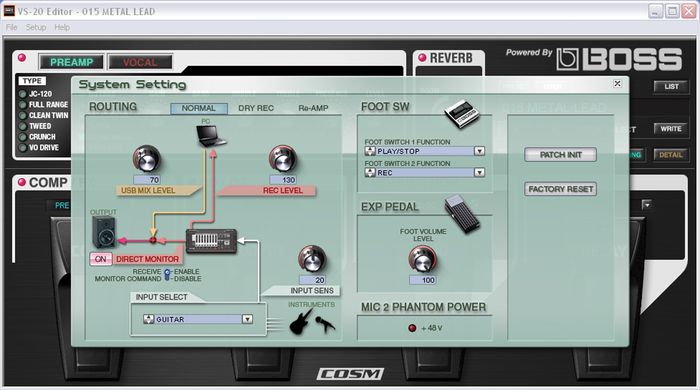The height and width of the screenshot is (390, 700).
Task: Click the INPUT SENS value field 20
Action: [x=312, y=280]
